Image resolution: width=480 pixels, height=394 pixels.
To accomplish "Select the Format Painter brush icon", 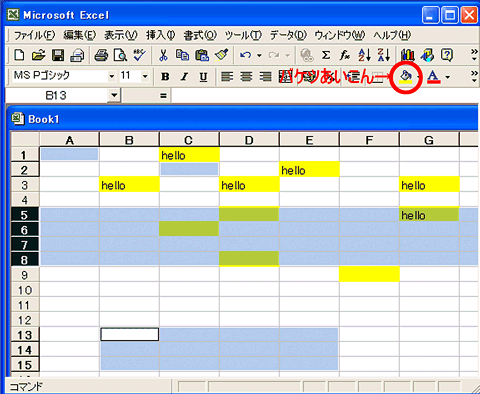I will 221,55.
